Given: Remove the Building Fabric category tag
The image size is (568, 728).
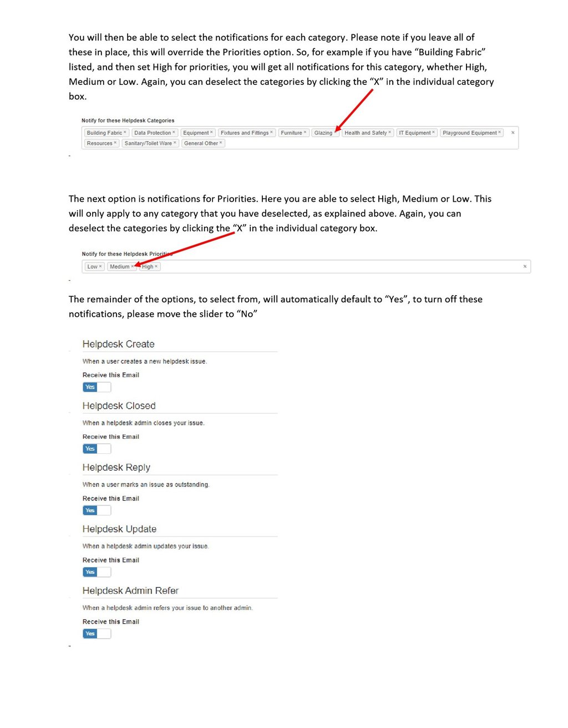Looking at the screenshot, I should coord(125,133).
